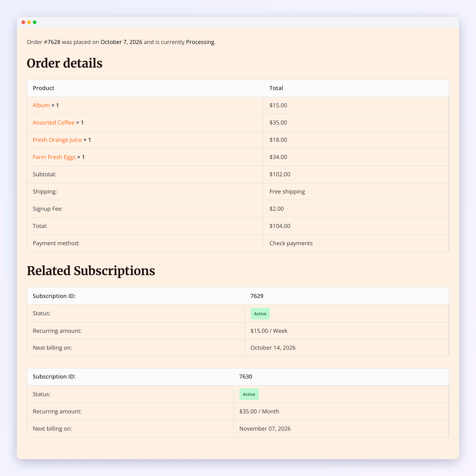
Task: Click the $18.00 orange juice total
Action: click(278, 140)
